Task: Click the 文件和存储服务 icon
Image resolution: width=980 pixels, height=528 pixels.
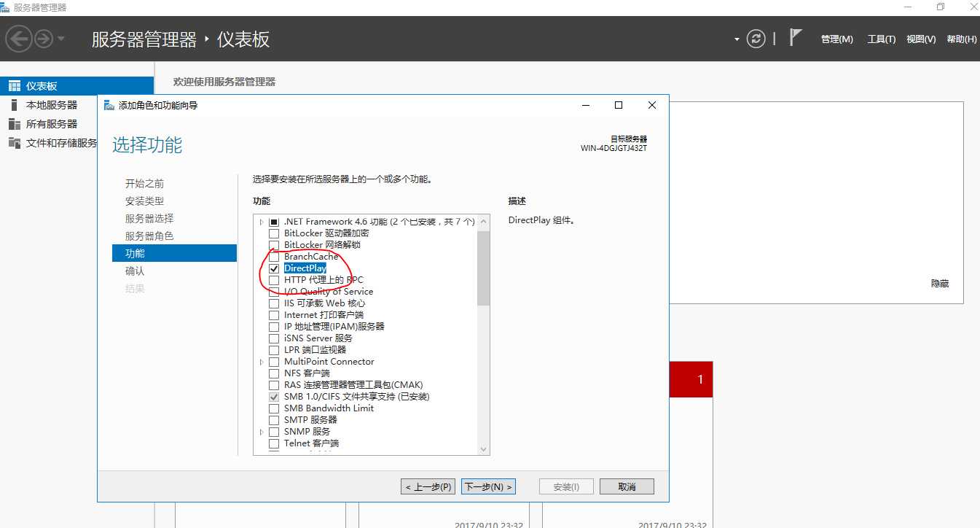Action: (x=14, y=143)
